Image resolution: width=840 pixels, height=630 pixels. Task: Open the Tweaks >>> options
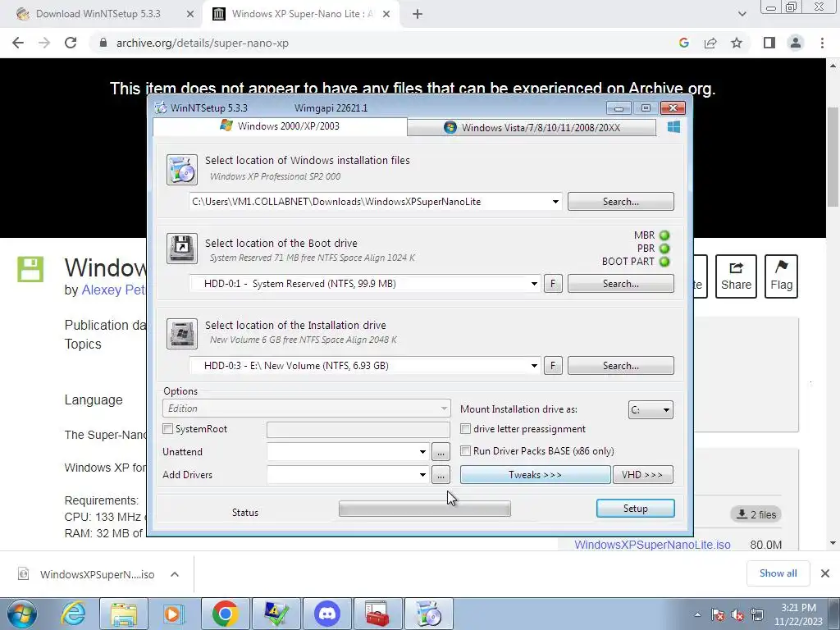pyautogui.click(x=535, y=475)
